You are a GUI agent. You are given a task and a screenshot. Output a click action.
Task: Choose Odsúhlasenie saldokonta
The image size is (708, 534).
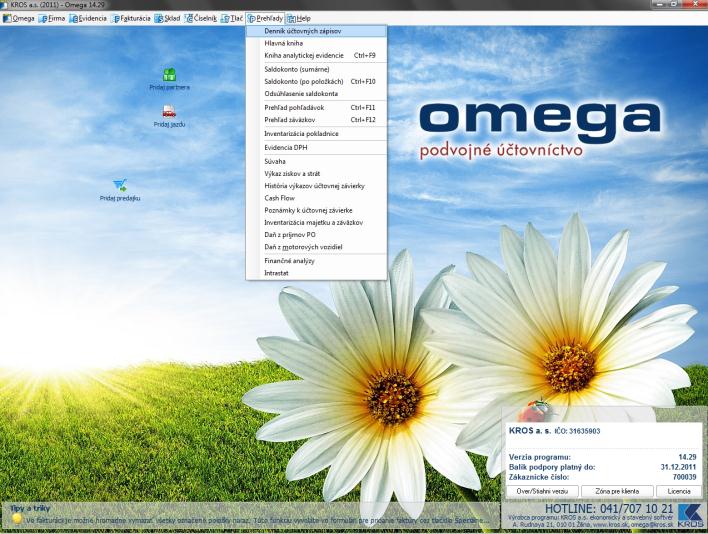tap(316, 94)
